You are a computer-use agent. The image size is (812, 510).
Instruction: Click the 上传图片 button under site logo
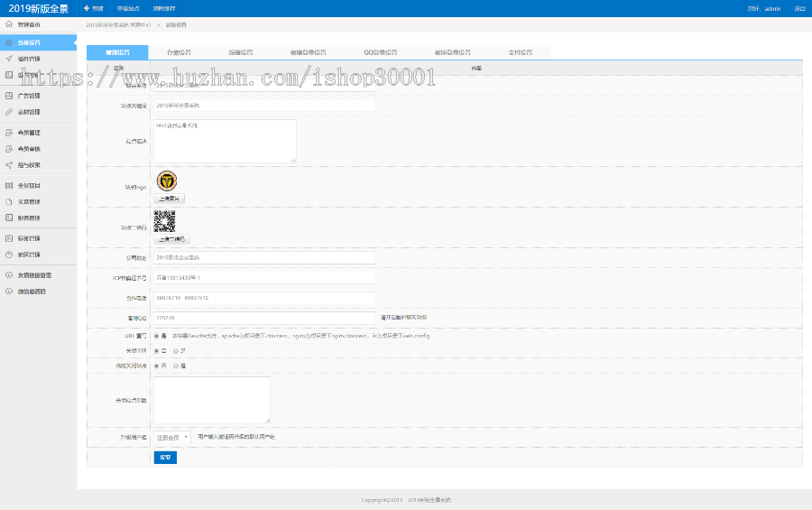pyautogui.click(x=169, y=199)
